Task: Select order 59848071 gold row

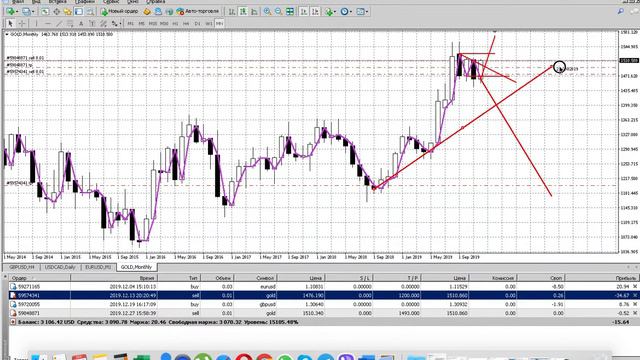Action: (324, 313)
